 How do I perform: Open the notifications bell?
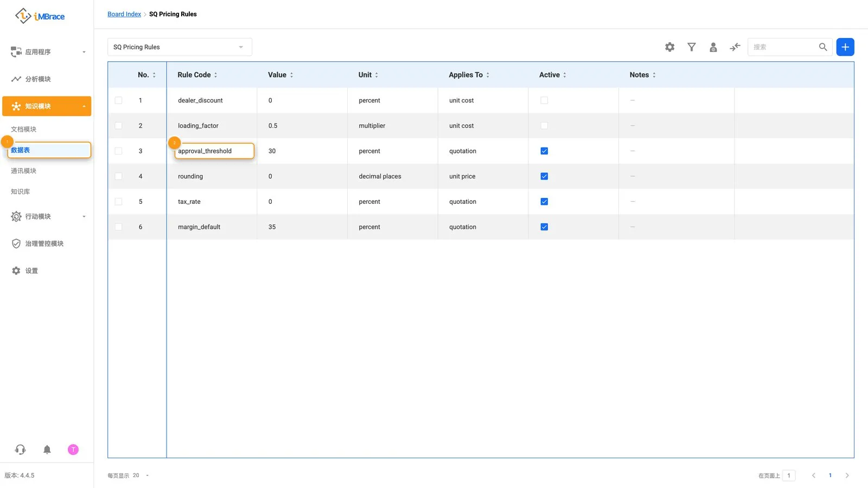pos(47,450)
